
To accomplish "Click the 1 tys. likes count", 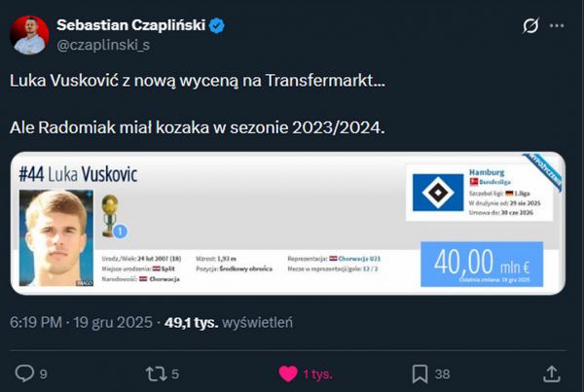I will coord(317,372).
